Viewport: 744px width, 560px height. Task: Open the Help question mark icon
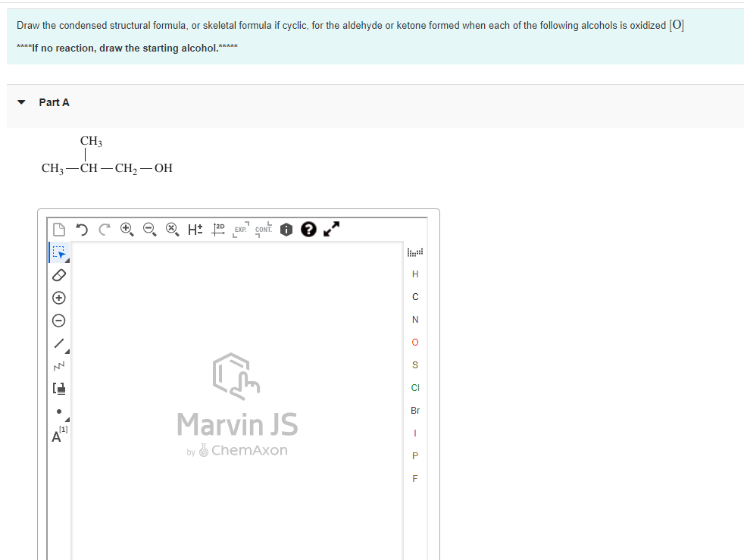click(308, 229)
